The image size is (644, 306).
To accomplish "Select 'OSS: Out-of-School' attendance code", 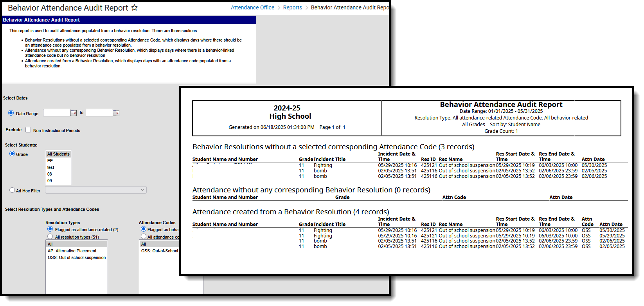I will pos(160,251).
